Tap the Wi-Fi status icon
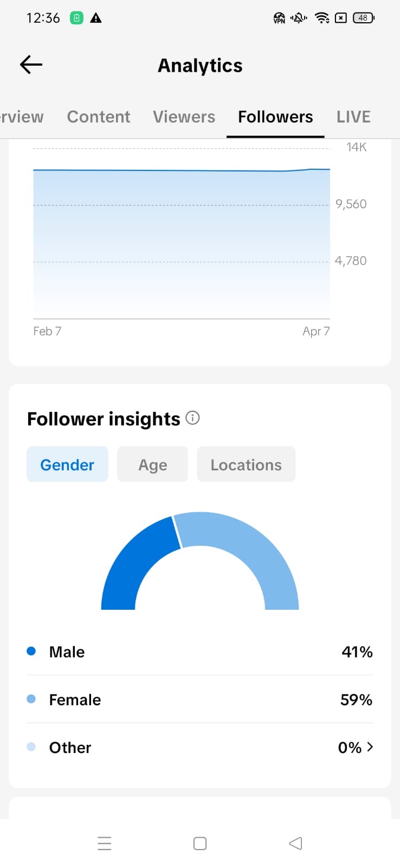 pyautogui.click(x=322, y=18)
